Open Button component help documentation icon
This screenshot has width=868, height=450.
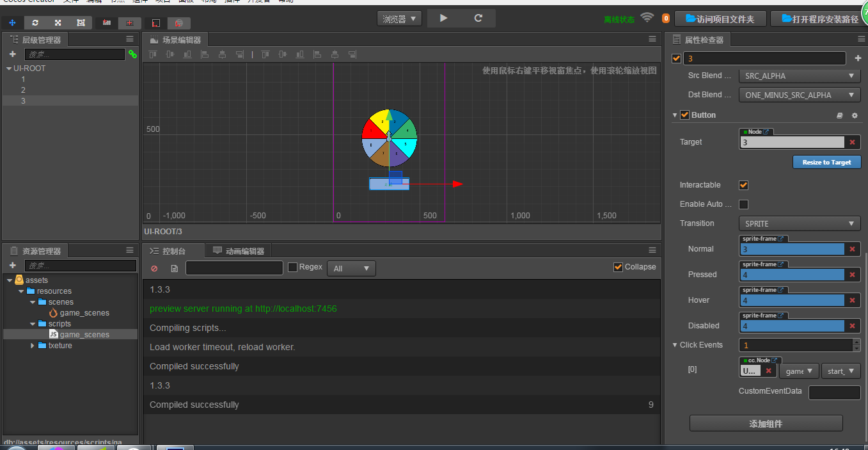[x=840, y=115]
